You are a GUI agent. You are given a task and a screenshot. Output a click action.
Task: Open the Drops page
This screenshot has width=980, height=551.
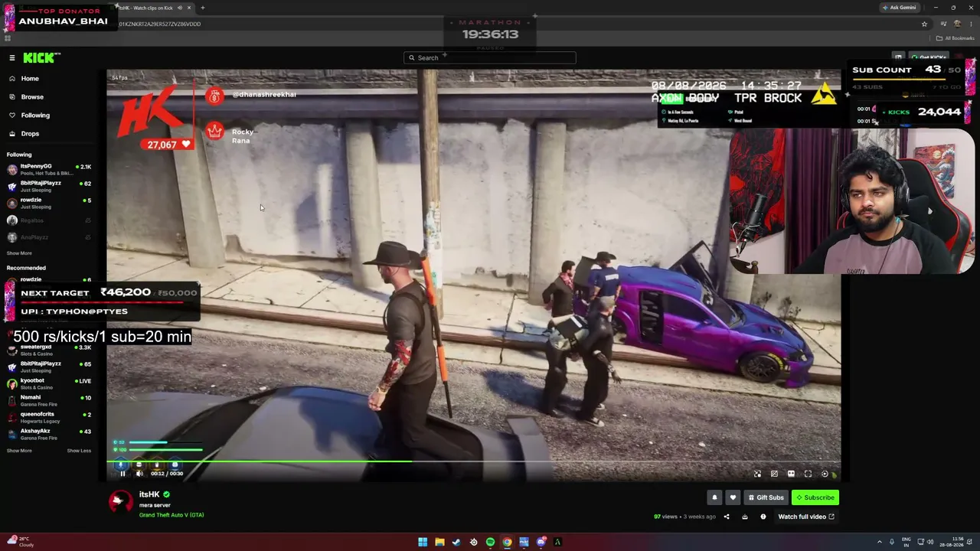coord(30,134)
